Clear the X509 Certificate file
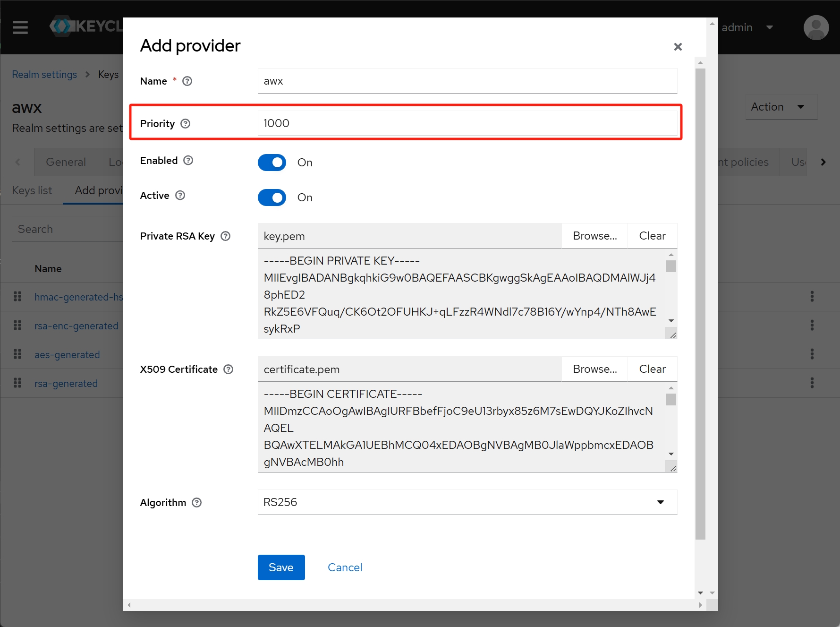Image resolution: width=840 pixels, height=627 pixels. [652, 369]
